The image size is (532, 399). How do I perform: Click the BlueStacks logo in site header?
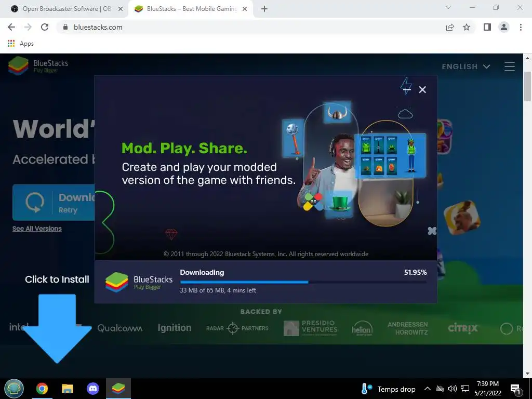click(x=38, y=66)
